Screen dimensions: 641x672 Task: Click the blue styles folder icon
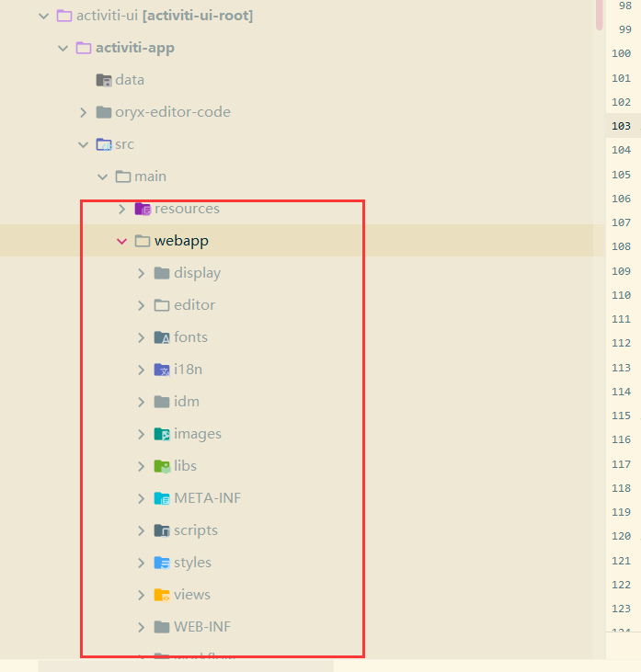point(162,563)
